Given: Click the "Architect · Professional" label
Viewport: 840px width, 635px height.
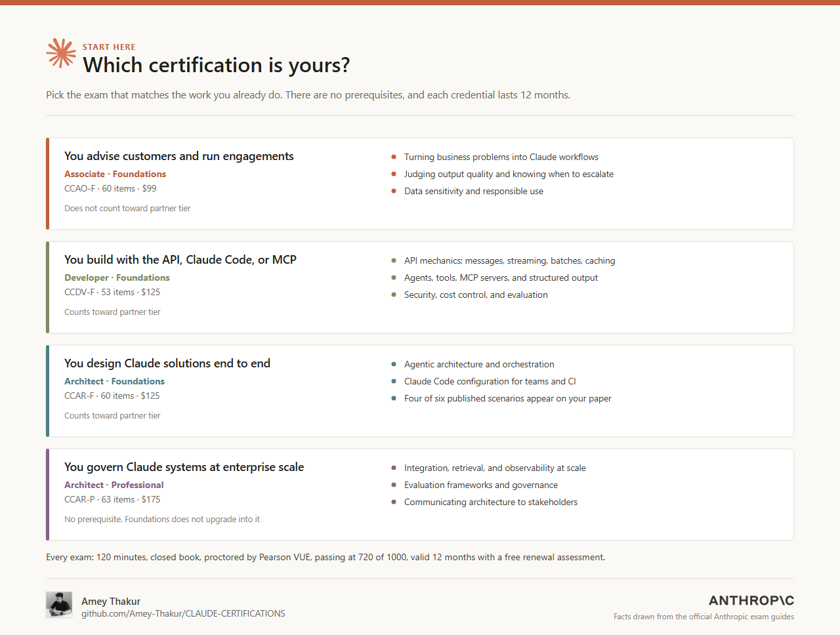Looking at the screenshot, I should pos(114,485).
